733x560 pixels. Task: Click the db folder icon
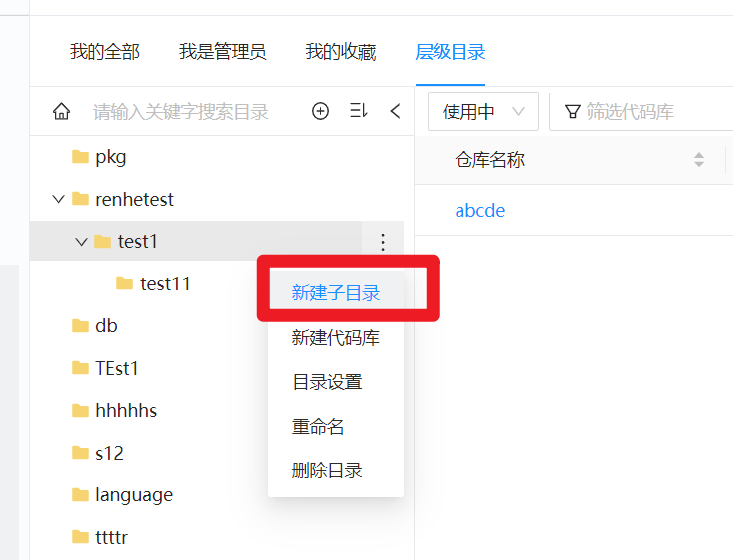80,326
